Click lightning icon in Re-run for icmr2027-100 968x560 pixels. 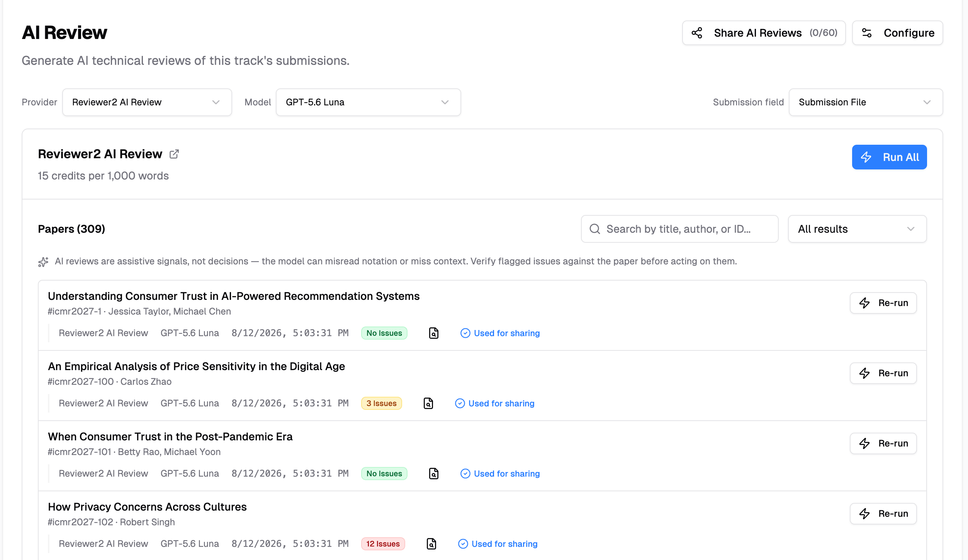tap(864, 373)
